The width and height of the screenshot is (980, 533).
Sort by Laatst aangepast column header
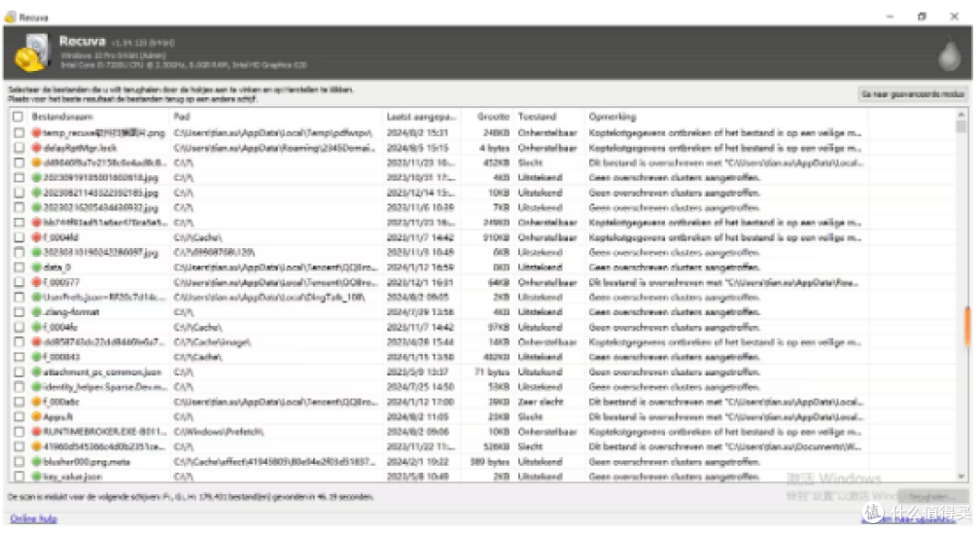coord(422,117)
